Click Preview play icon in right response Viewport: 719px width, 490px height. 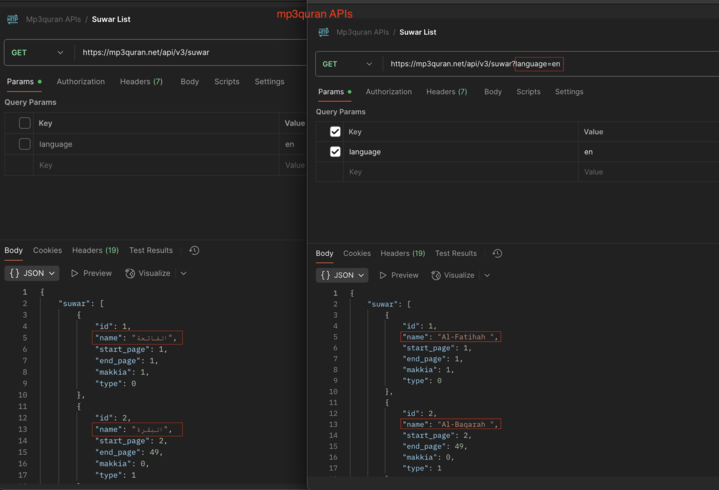tap(383, 275)
